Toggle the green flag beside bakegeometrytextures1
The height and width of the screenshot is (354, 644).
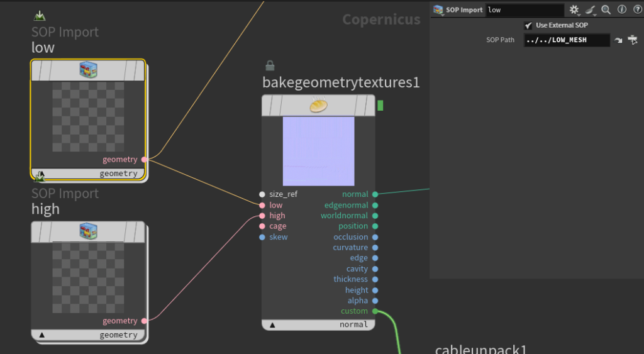click(380, 106)
